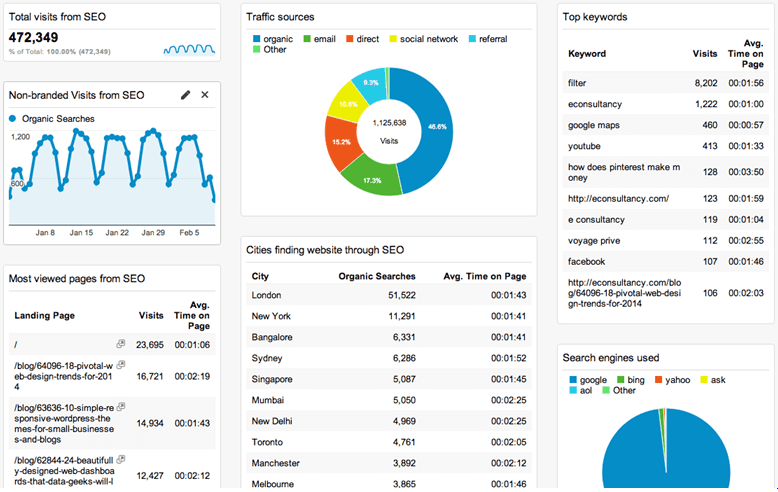Click the Other legend swatch in Traffic sources

[x=257, y=49]
